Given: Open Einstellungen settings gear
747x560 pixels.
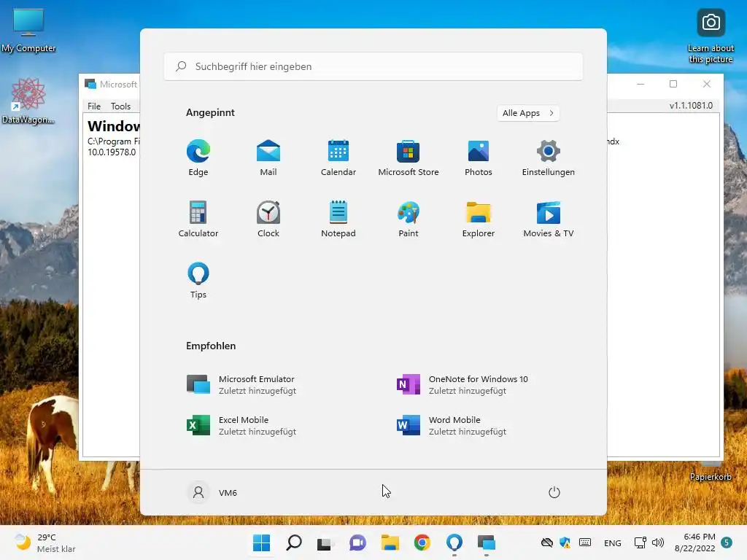Looking at the screenshot, I should tap(549, 158).
